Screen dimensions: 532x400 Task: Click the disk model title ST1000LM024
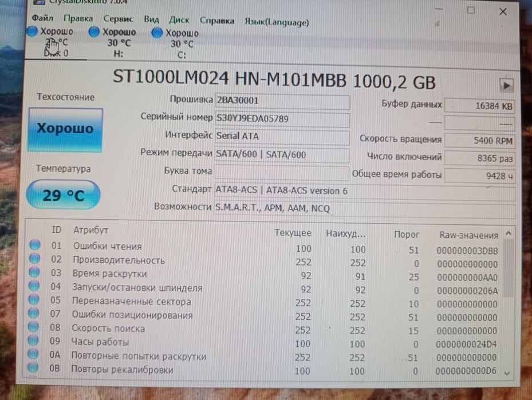274,80
